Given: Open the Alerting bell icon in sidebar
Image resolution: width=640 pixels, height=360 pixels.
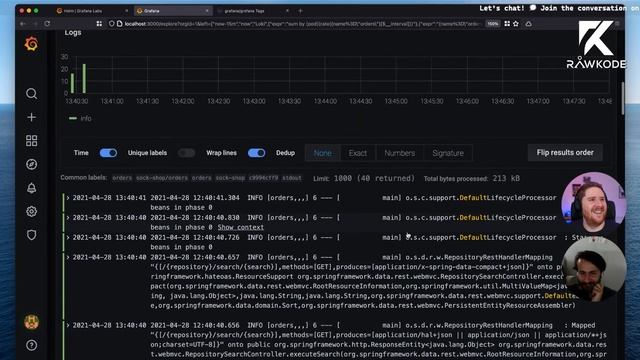Looking at the screenshot, I should point(31,188).
